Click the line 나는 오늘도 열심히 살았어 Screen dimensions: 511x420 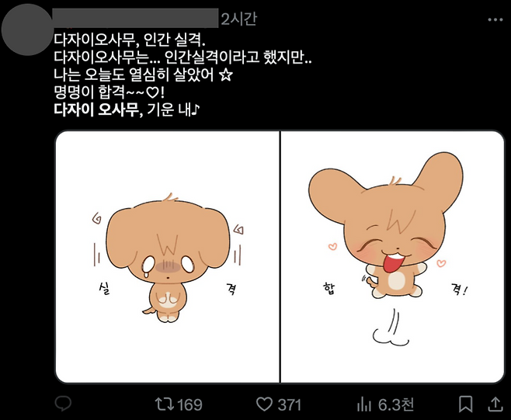point(143,75)
